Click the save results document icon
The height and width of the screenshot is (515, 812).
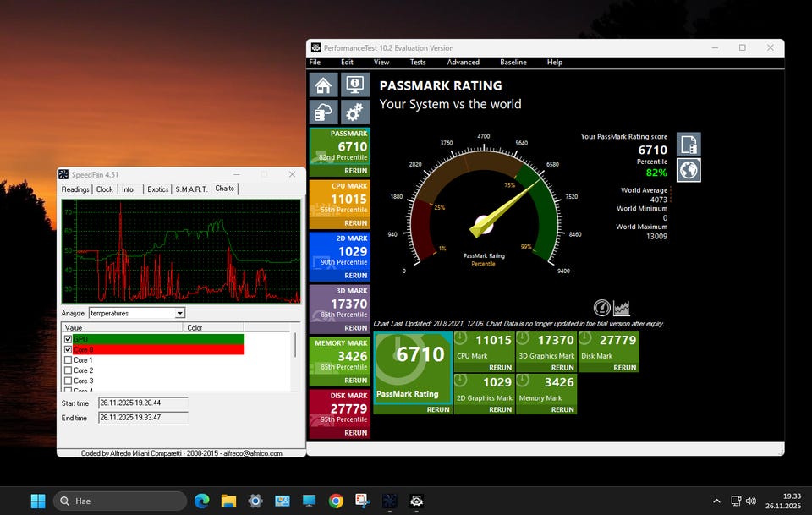coord(689,145)
